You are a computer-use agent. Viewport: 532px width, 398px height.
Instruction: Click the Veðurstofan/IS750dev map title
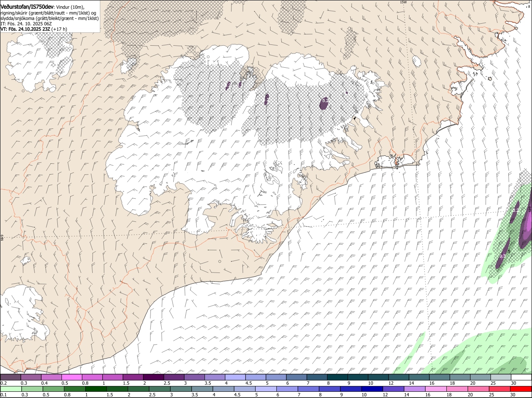27,7
